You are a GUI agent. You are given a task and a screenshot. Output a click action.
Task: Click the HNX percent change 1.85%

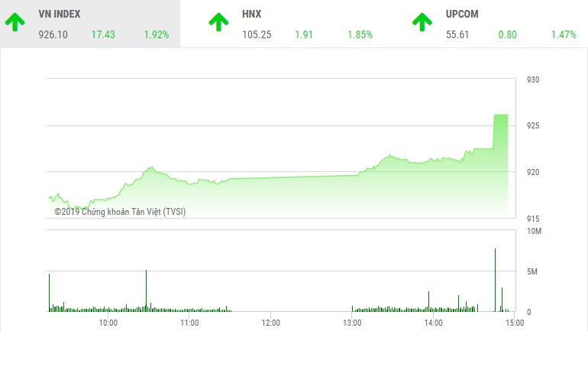click(360, 34)
